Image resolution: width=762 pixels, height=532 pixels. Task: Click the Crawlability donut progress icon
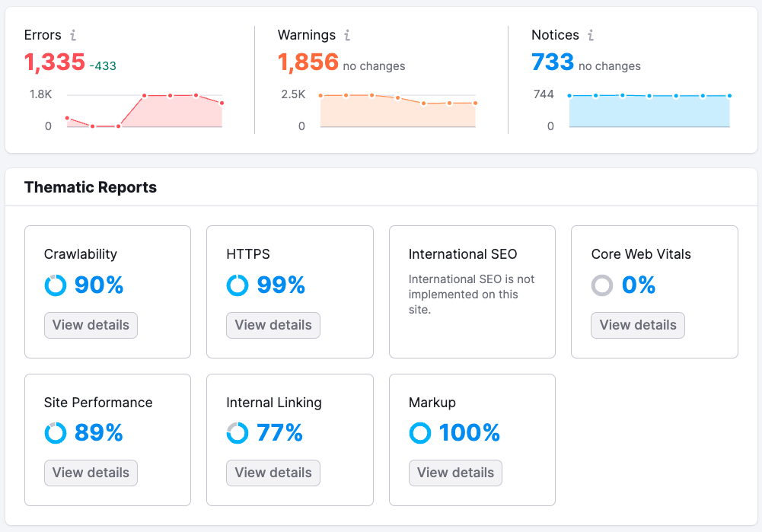(56, 285)
